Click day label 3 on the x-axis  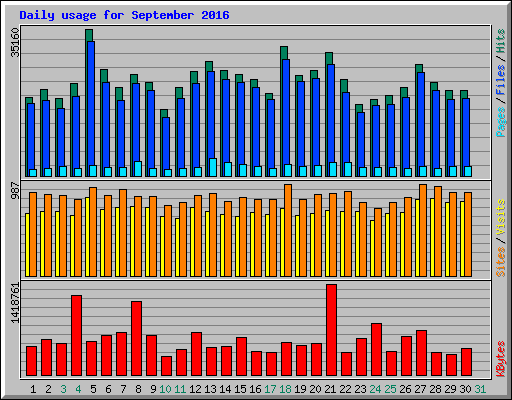point(63,389)
